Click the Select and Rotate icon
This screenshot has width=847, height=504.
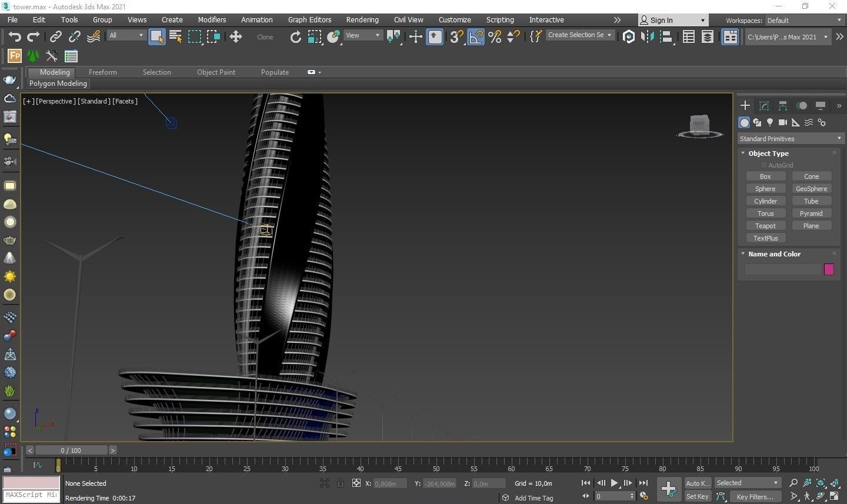pos(295,37)
